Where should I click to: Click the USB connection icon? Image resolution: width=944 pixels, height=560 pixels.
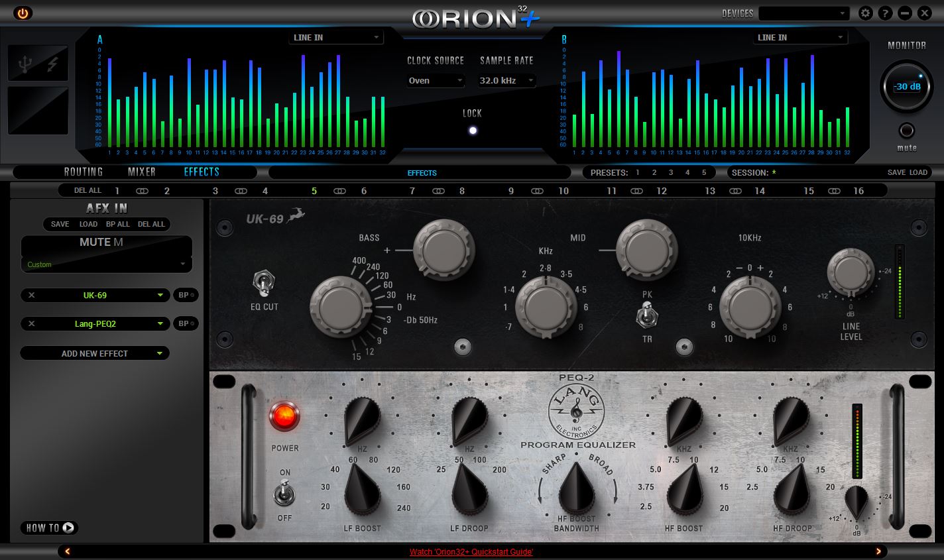(x=25, y=64)
